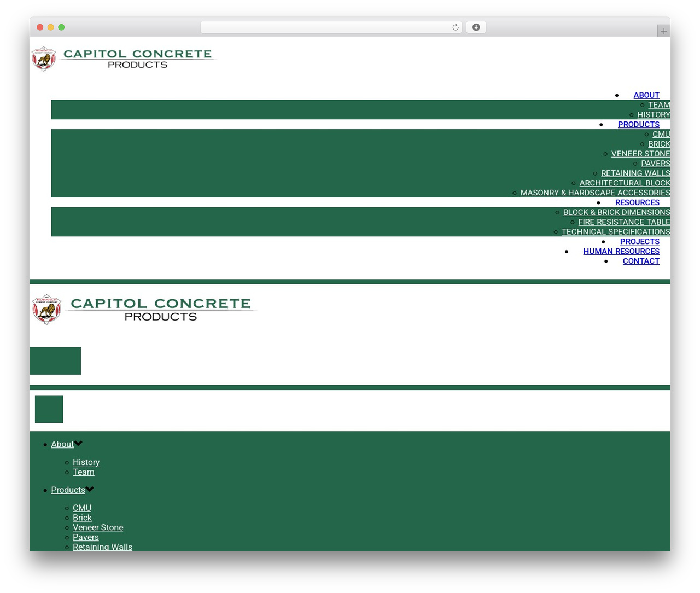Go to HUMAN RESOURCES page
The width and height of the screenshot is (700, 593).
pos(621,251)
